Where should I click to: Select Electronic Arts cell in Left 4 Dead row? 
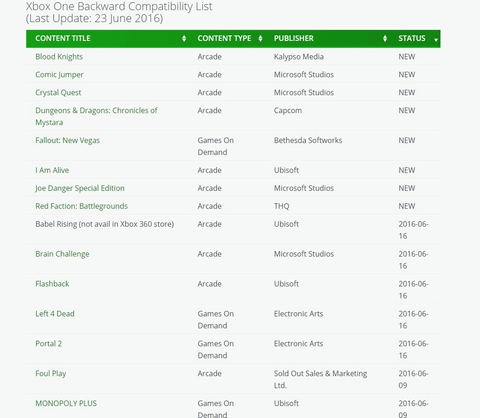299,314
